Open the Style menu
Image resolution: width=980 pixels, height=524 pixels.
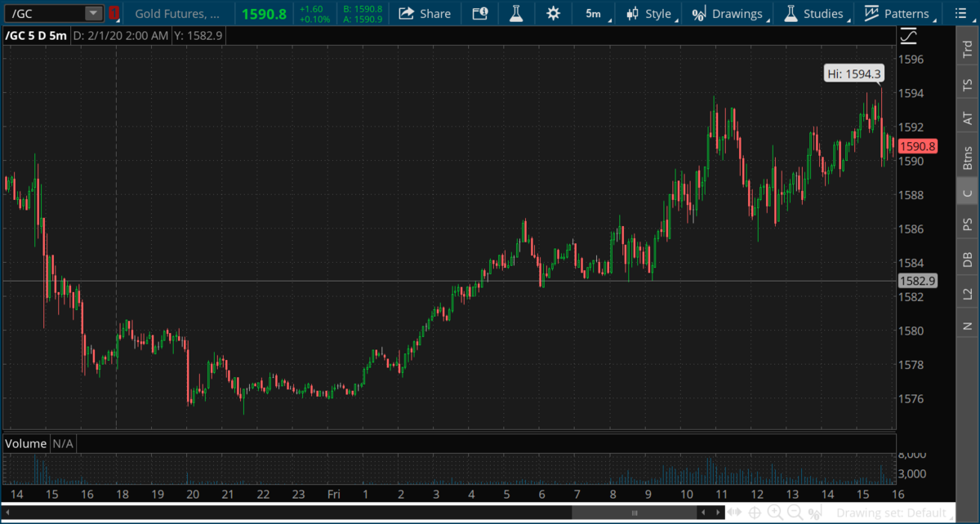point(648,13)
